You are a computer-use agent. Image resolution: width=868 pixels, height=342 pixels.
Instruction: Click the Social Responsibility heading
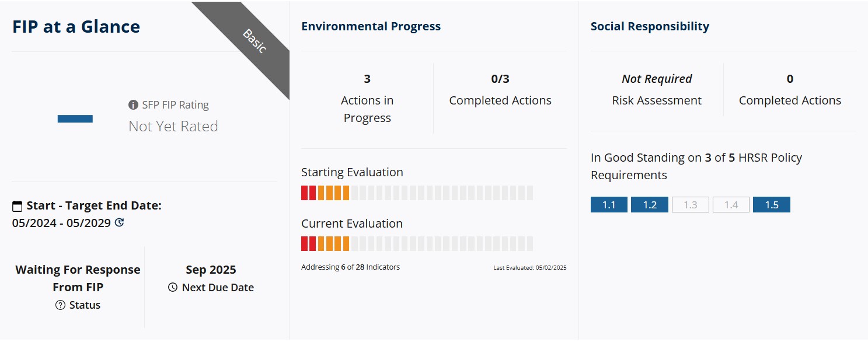[x=650, y=26]
